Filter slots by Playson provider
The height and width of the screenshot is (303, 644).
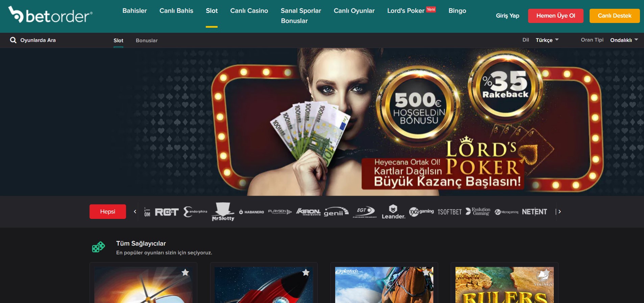280,212
